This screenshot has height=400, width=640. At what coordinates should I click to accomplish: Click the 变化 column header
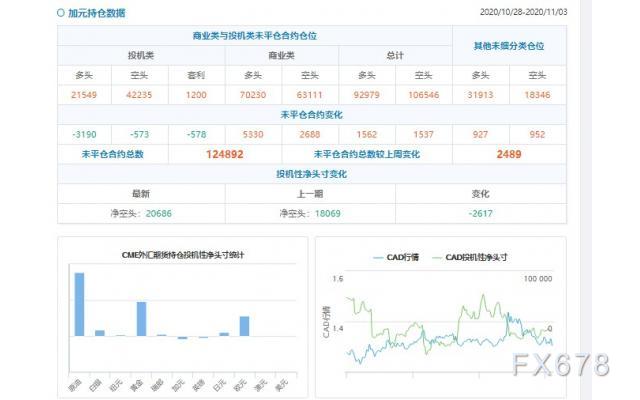pyautogui.click(x=480, y=193)
